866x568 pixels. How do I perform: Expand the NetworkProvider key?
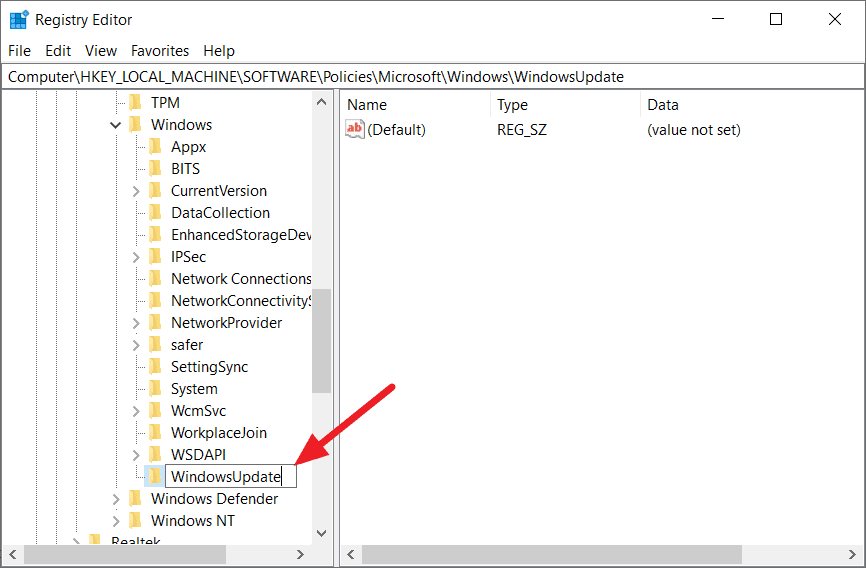pyautogui.click(x=136, y=323)
